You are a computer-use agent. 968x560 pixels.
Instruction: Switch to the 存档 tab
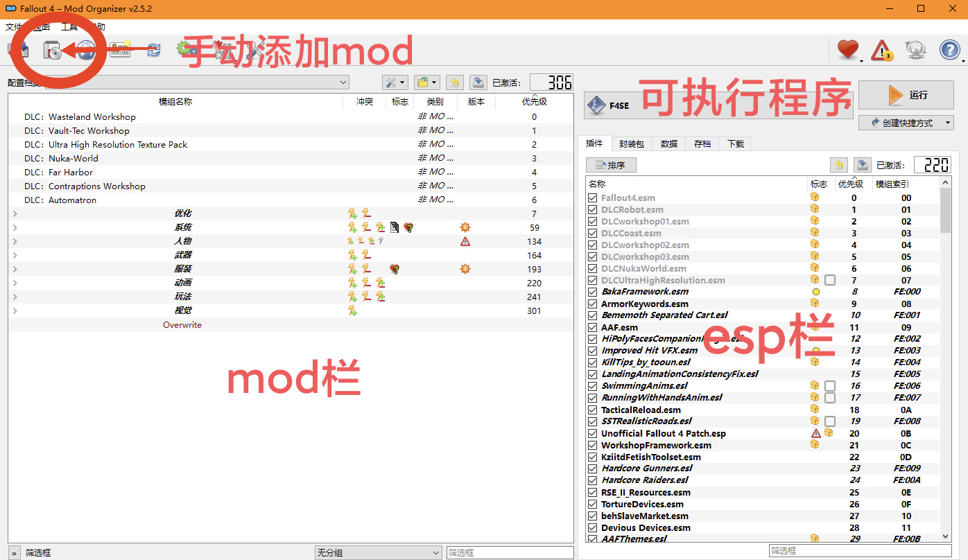click(x=702, y=143)
